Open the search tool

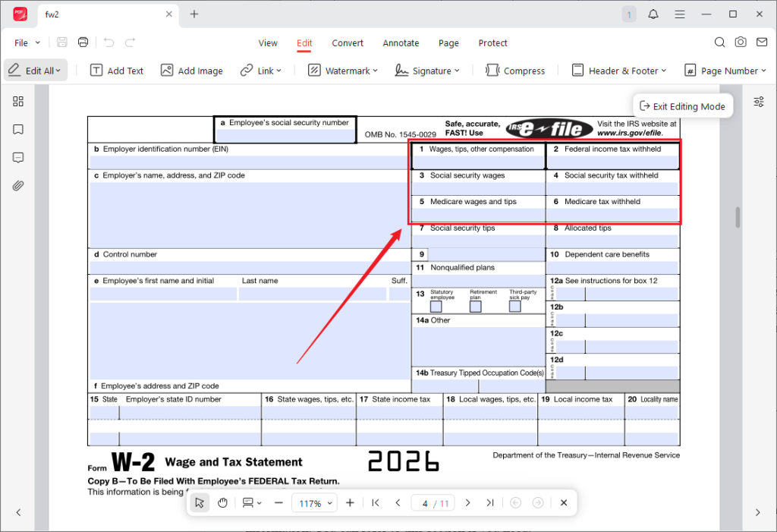pos(719,42)
